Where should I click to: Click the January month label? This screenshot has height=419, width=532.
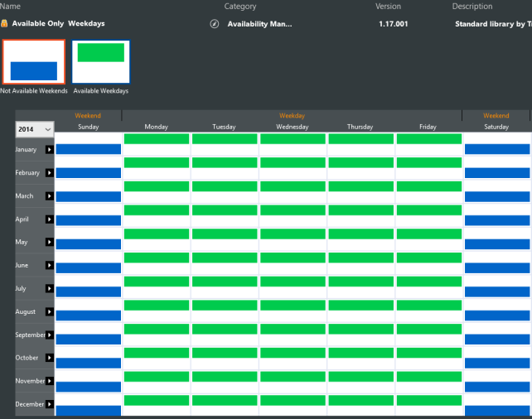point(26,150)
